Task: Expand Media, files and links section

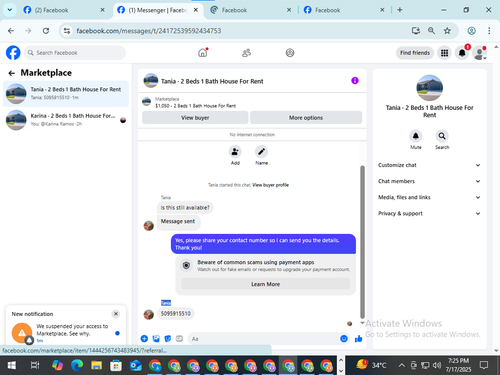Action: click(x=429, y=197)
